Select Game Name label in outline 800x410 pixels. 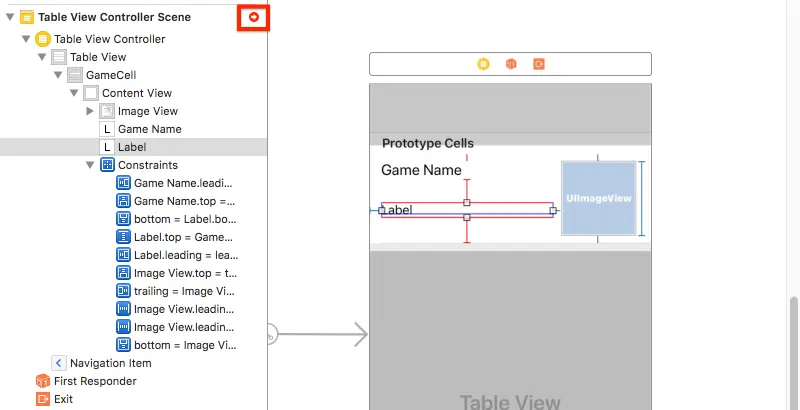coord(141,129)
